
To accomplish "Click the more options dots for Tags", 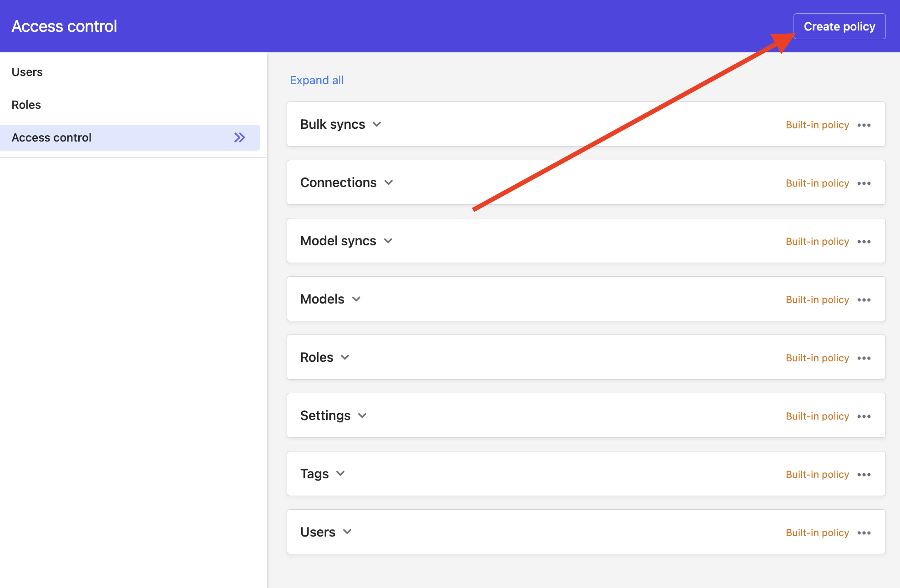I will pos(864,475).
